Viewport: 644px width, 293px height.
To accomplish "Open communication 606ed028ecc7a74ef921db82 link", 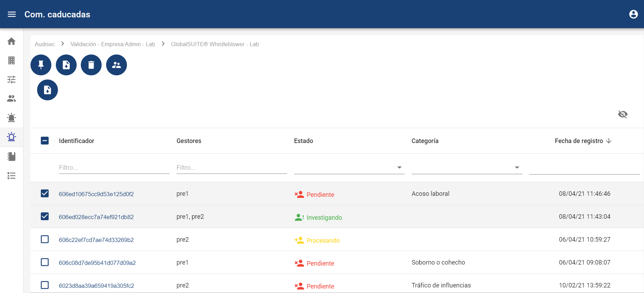I will pos(96,217).
